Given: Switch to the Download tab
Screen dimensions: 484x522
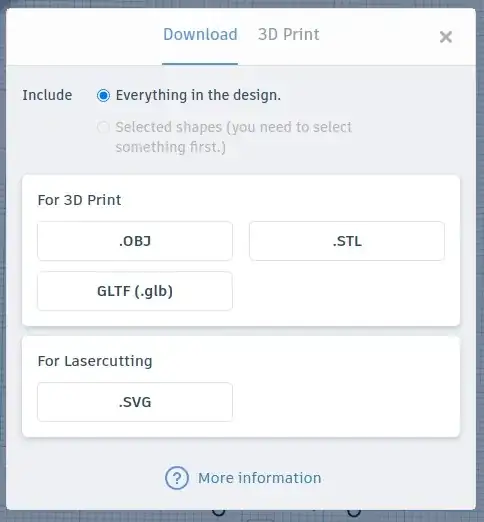Looking at the screenshot, I should point(200,34).
